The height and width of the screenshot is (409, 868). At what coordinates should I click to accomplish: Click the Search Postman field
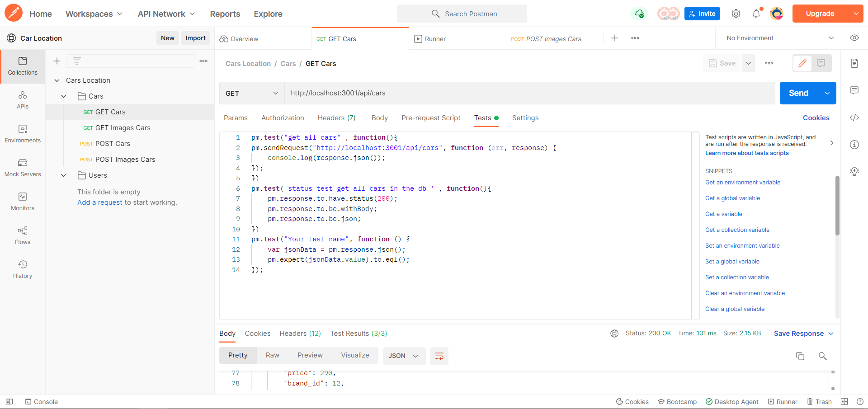point(462,14)
